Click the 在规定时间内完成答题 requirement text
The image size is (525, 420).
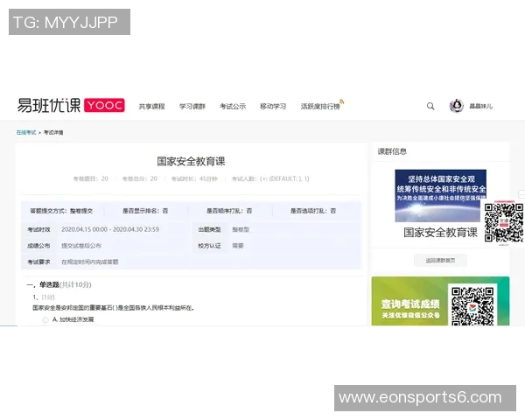click(x=90, y=262)
